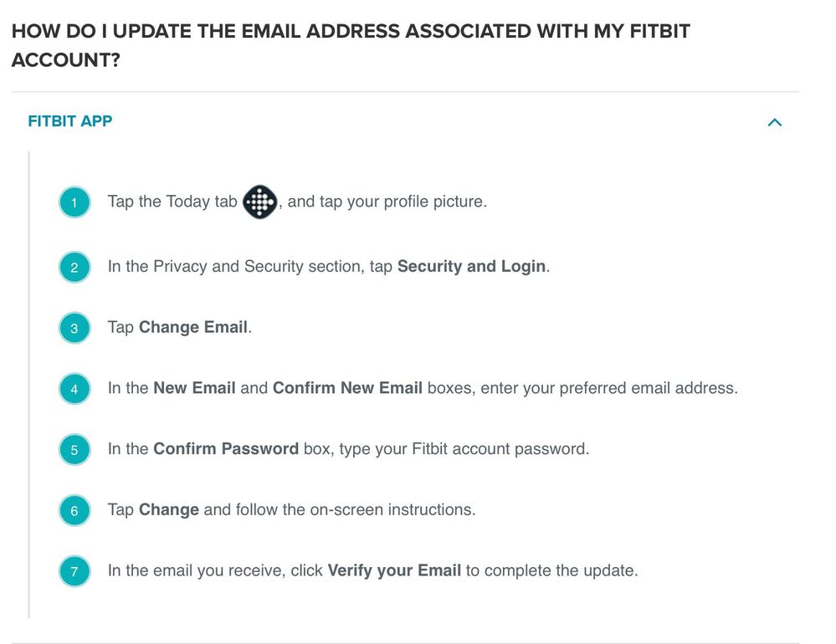Viewport: 836px width, 644px height.
Task: Click the bold Confirm Password text
Action: (x=226, y=449)
